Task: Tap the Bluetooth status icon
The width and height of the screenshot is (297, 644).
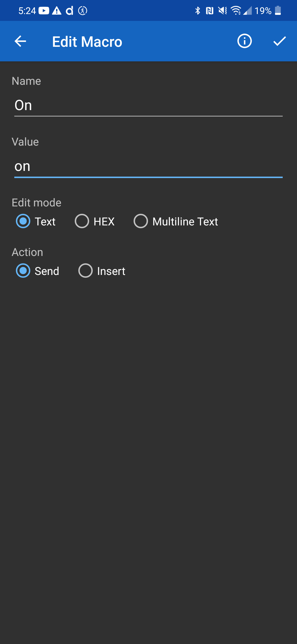Action: (x=197, y=11)
